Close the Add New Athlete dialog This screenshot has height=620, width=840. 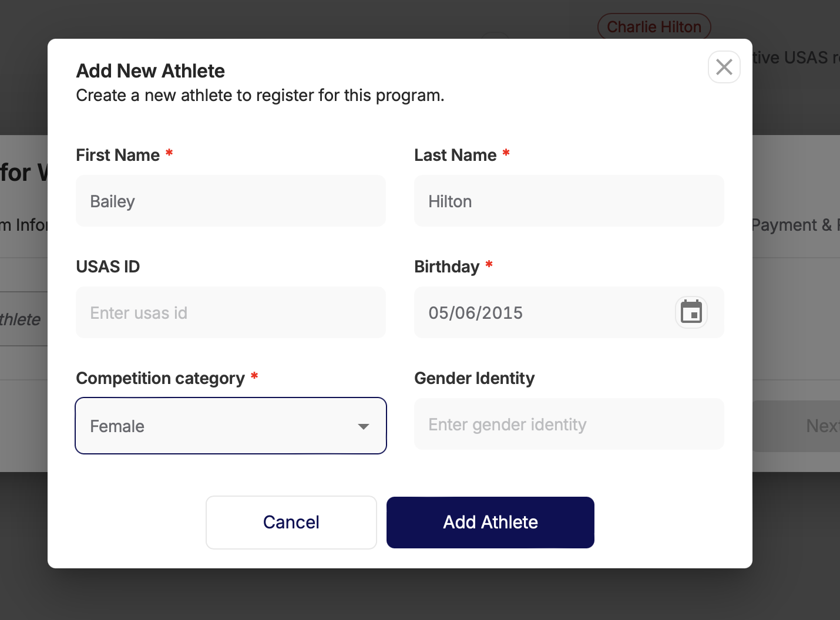click(x=724, y=67)
